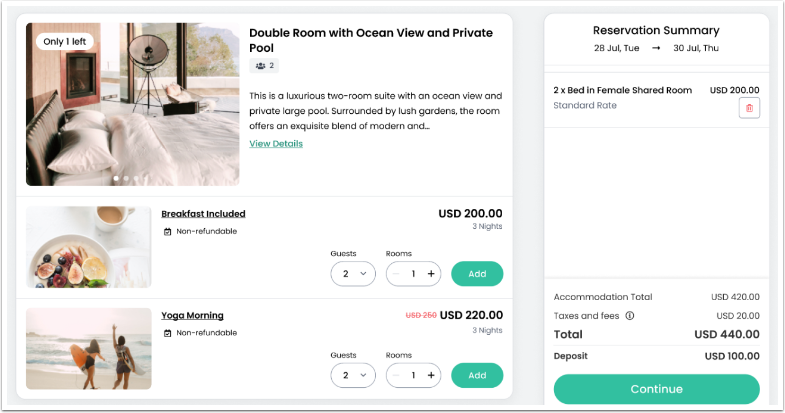785x413 pixels.
Task: Add the Breakfast Included rate
Action: 477,274
